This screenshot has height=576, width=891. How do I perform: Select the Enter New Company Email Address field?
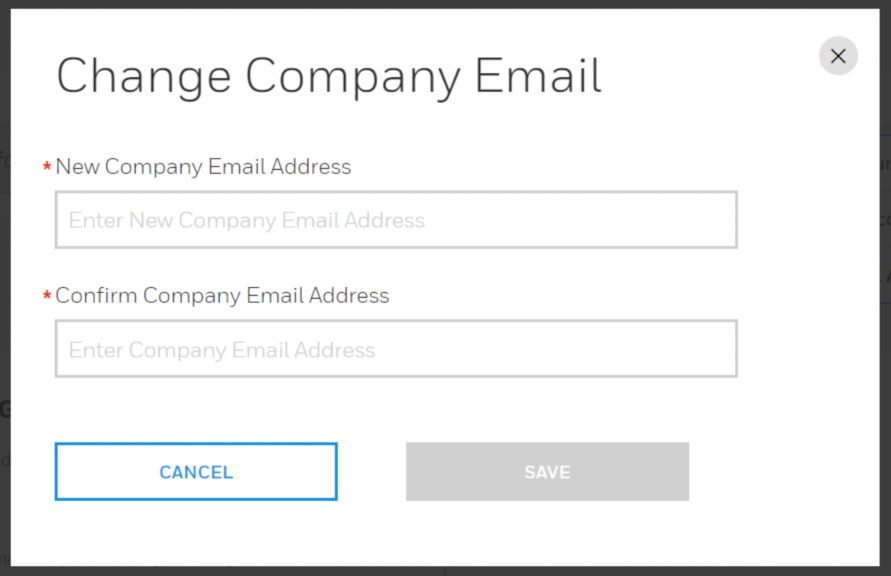396,220
